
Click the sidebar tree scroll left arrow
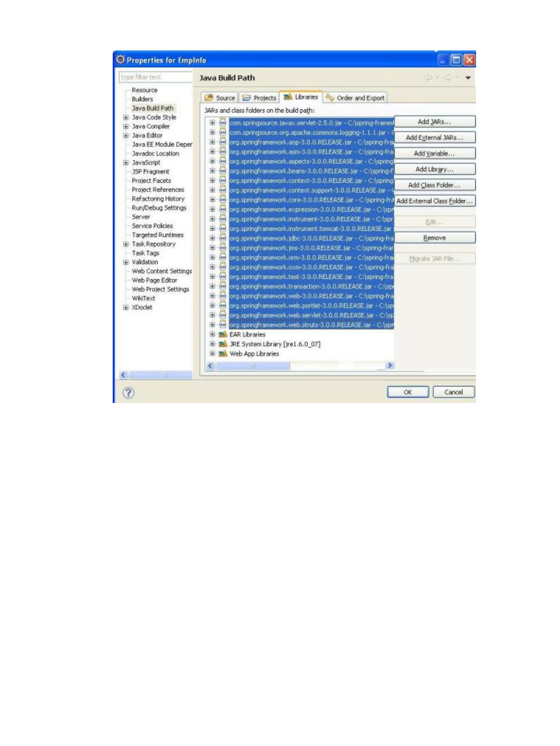coord(123,375)
